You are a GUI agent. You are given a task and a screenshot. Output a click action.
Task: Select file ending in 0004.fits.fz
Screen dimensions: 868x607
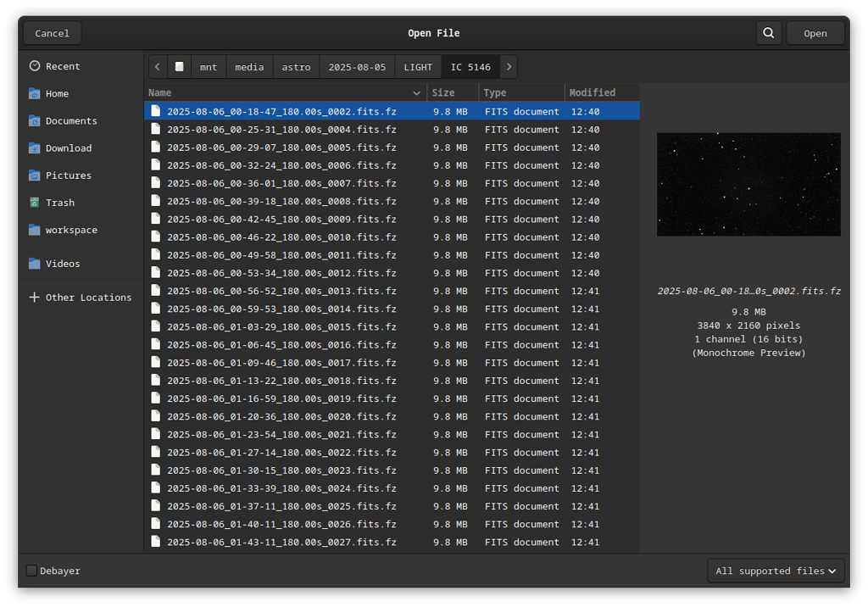(x=280, y=129)
